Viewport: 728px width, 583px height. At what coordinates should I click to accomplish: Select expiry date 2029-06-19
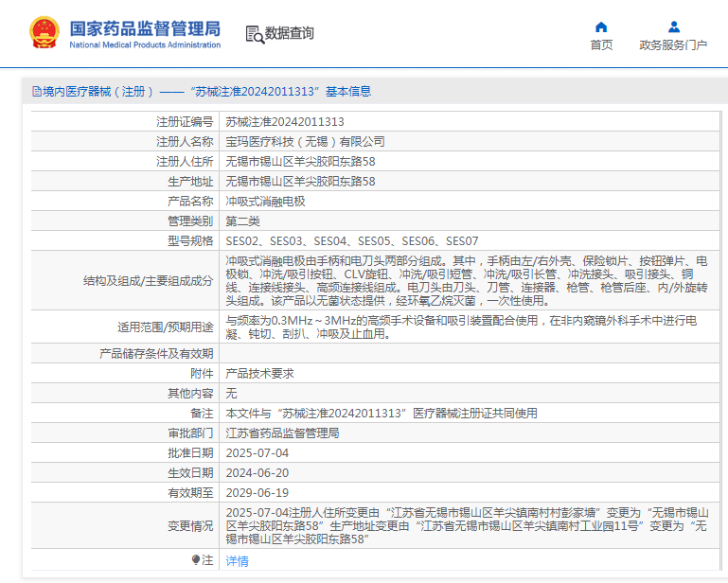257,493
